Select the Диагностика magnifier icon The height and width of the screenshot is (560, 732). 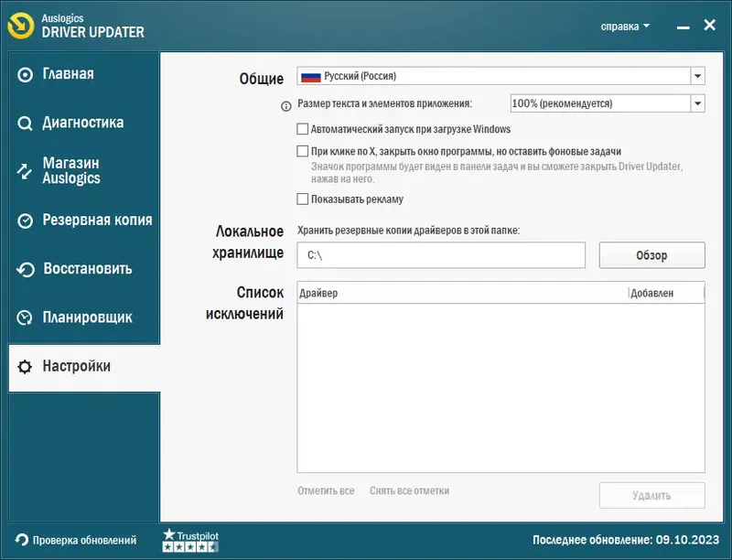tap(25, 122)
